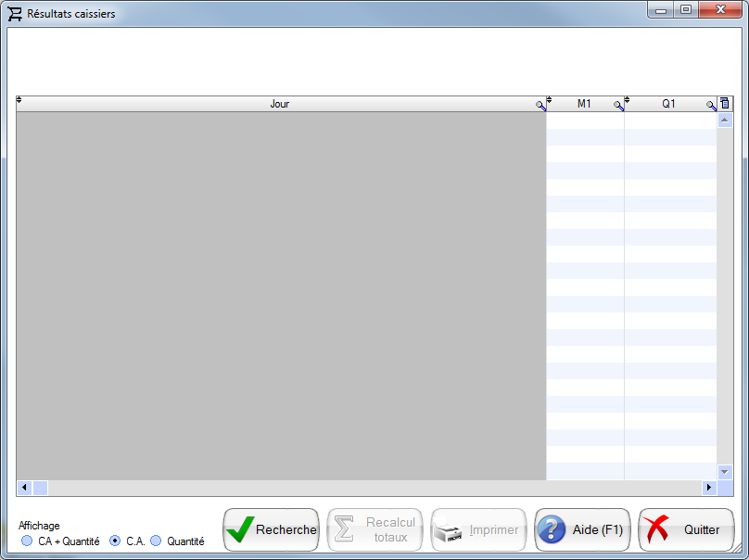This screenshot has height=560, width=749.
Task: Click the green checkmark icon on Recherche
Action: pyautogui.click(x=241, y=529)
